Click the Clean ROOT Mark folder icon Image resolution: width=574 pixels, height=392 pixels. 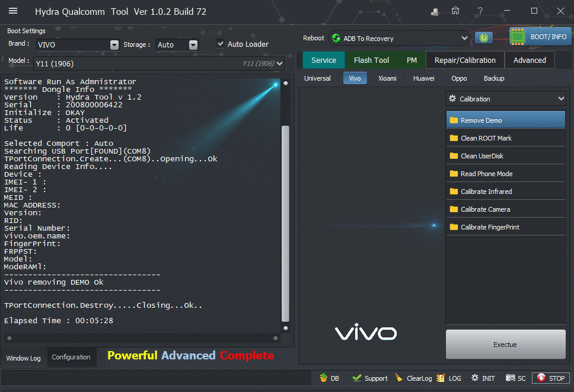pos(454,138)
